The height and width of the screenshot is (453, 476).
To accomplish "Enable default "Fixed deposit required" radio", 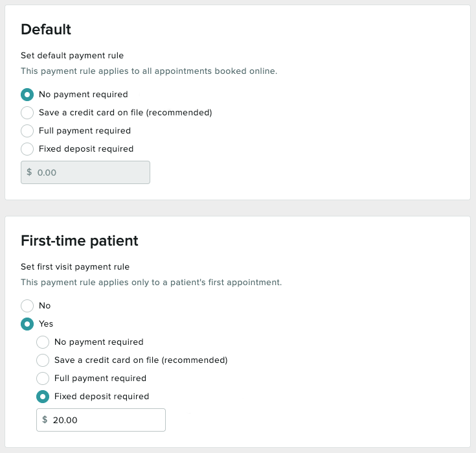I will [x=27, y=149].
